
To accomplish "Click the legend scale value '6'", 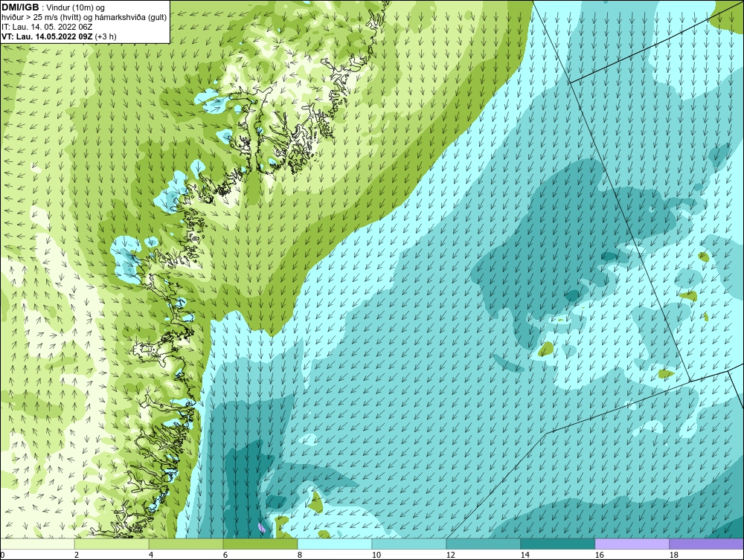I will pos(225,555).
